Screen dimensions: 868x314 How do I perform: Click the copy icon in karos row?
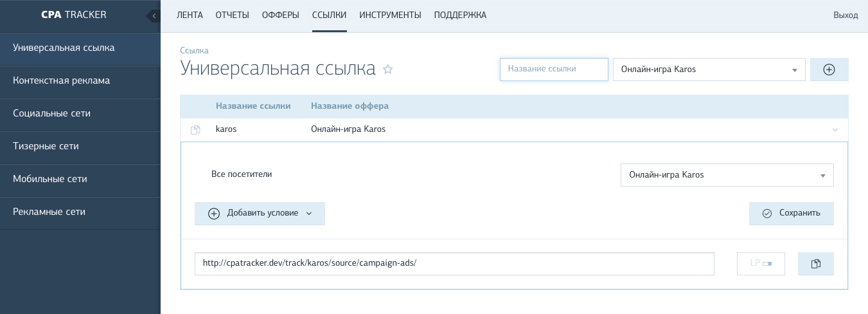pos(195,130)
